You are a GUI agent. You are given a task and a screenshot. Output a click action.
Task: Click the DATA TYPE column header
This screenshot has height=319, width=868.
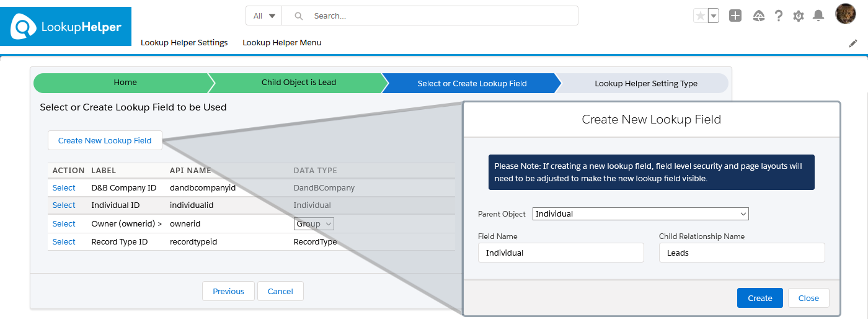[315, 170]
